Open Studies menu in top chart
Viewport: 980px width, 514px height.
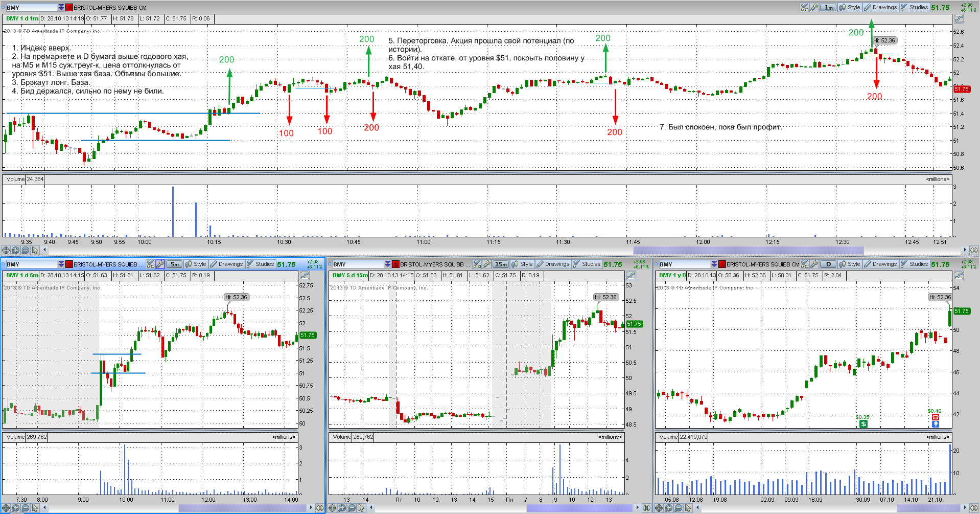[915, 7]
